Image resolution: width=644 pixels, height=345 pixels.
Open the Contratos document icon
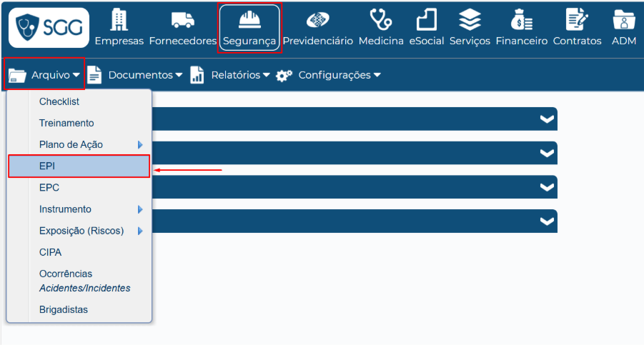(x=577, y=20)
